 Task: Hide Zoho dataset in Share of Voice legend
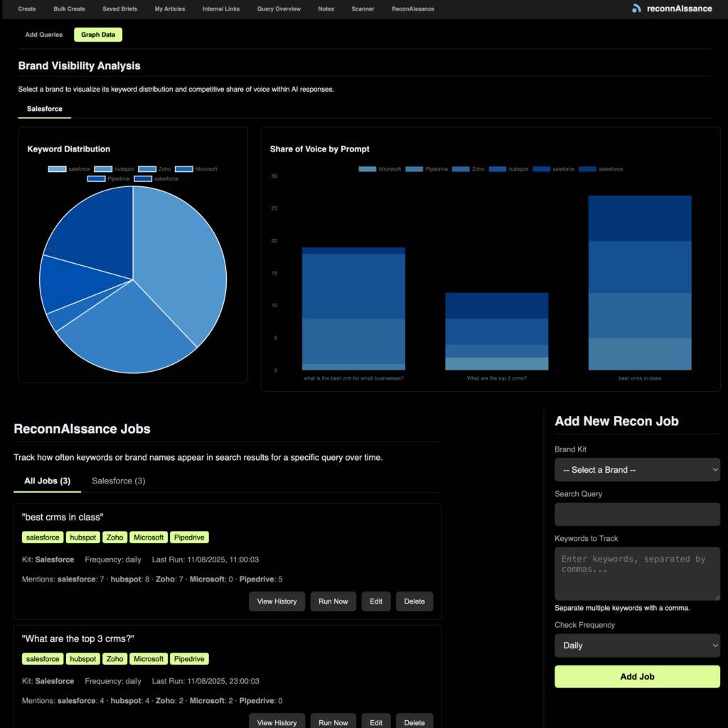coord(468,169)
